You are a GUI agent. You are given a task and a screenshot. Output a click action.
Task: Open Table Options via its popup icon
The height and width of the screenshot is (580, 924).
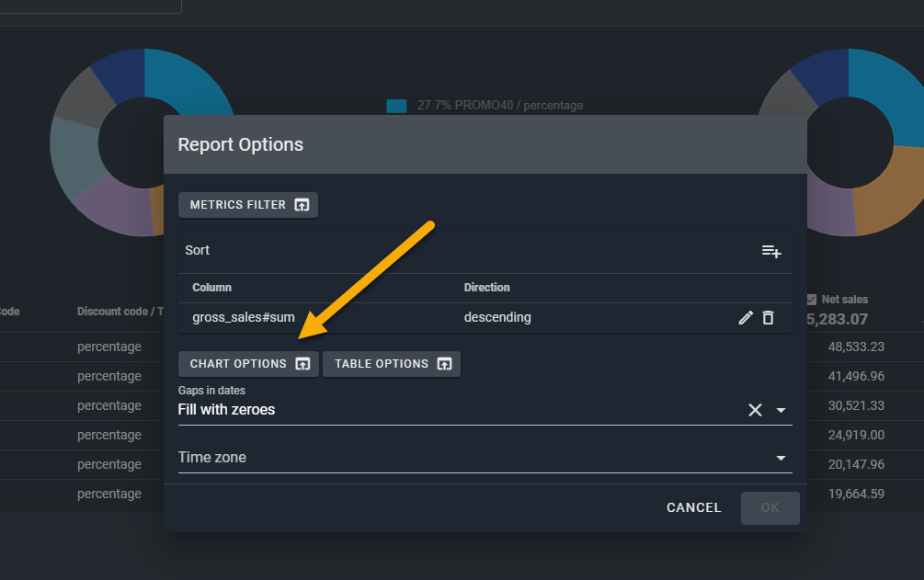click(x=444, y=364)
